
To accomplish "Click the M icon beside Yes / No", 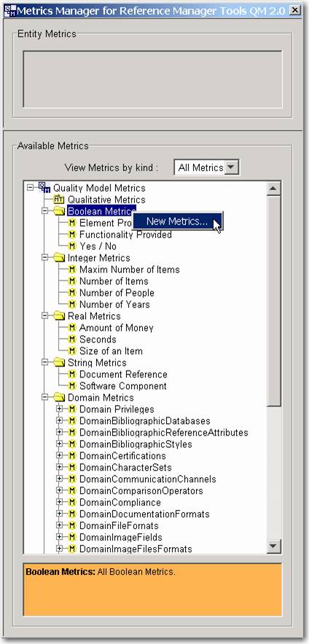I will [x=72, y=246].
